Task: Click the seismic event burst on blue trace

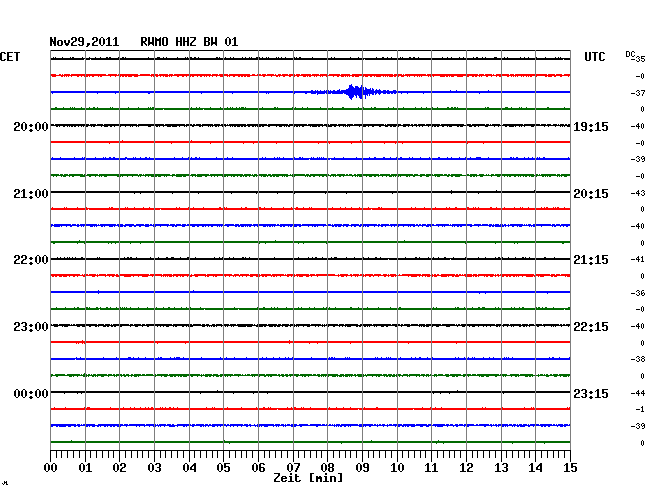Action: pyautogui.click(x=354, y=92)
